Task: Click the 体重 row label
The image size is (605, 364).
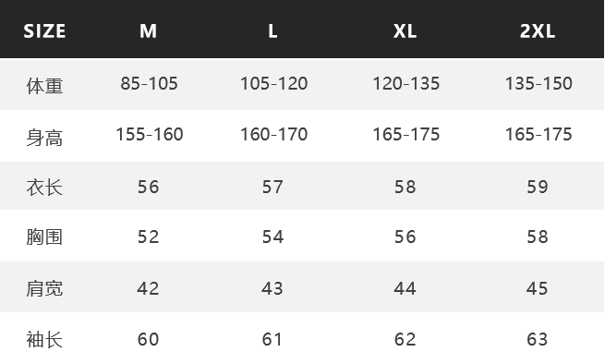Action: click(x=44, y=85)
